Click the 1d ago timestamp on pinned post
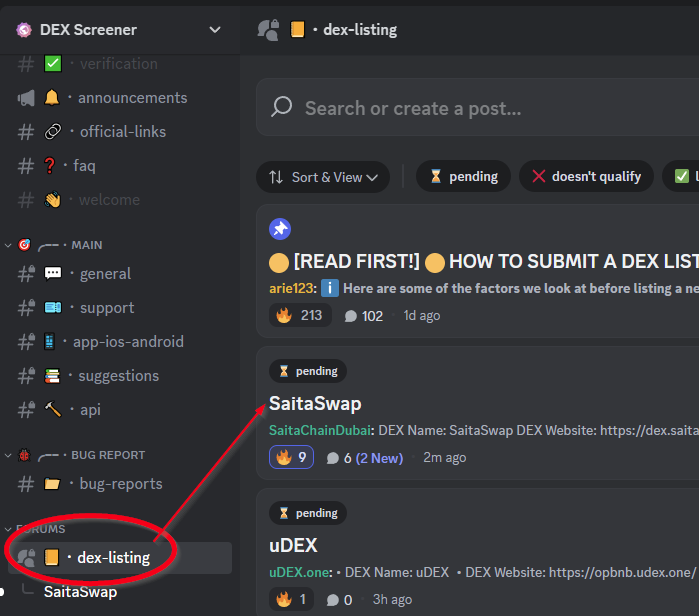The image size is (699, 616). 422,316
